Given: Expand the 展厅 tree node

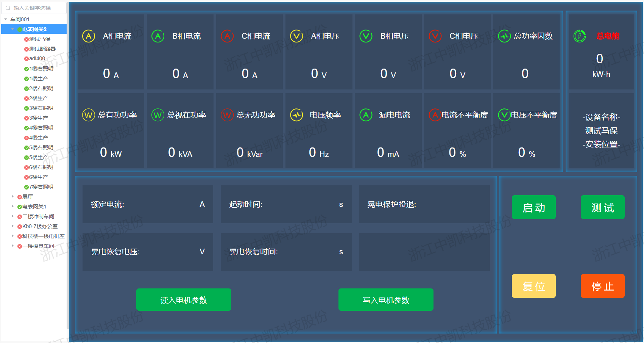Looking at the screenshot, I should (x=12, y=197).
